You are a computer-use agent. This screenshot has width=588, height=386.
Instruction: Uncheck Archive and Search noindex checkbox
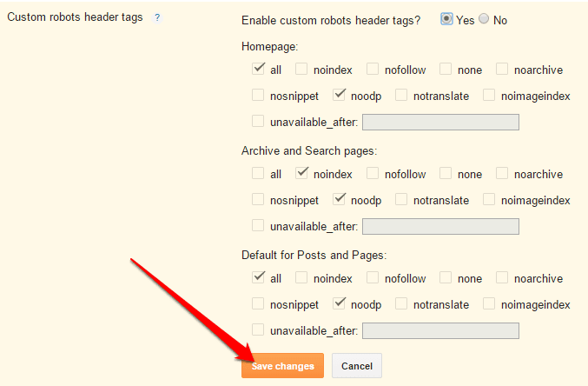pos(301,173)
